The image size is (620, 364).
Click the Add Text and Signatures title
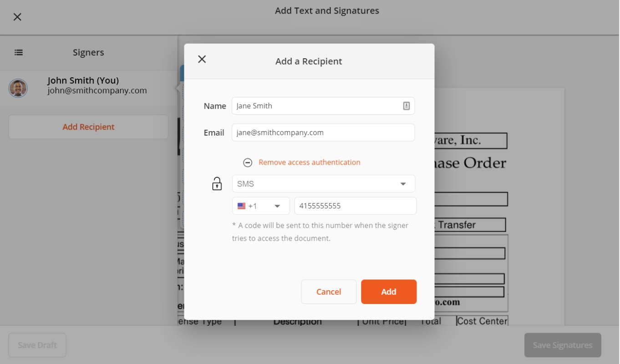(327, 10)
